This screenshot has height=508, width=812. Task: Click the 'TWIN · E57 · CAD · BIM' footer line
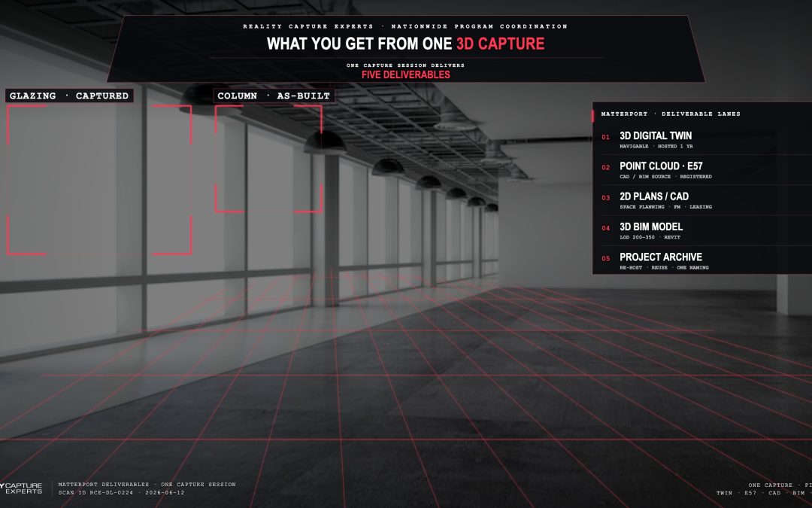pos(764,493)
